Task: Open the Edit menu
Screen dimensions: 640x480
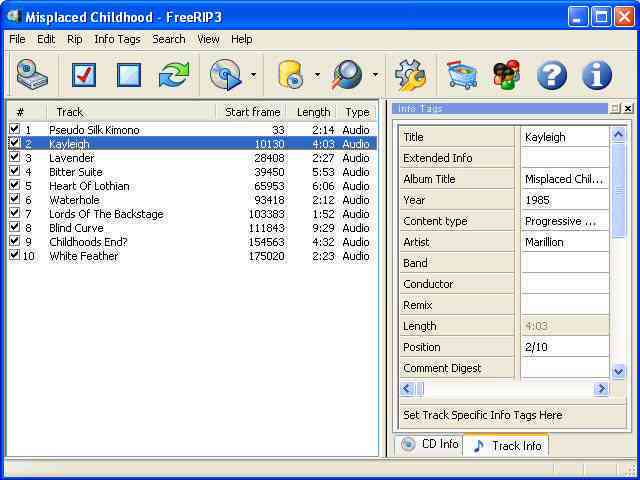Action: [x=46, y=39]
